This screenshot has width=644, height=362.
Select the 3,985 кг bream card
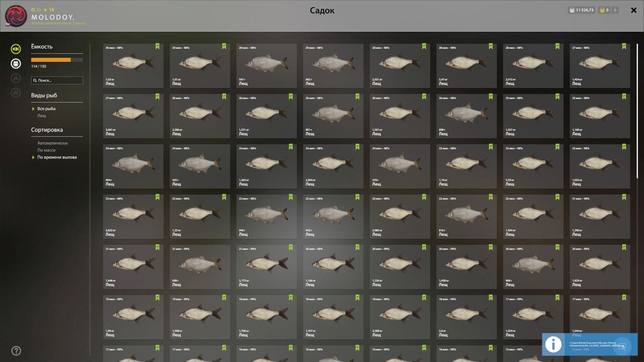pos(400,217)
